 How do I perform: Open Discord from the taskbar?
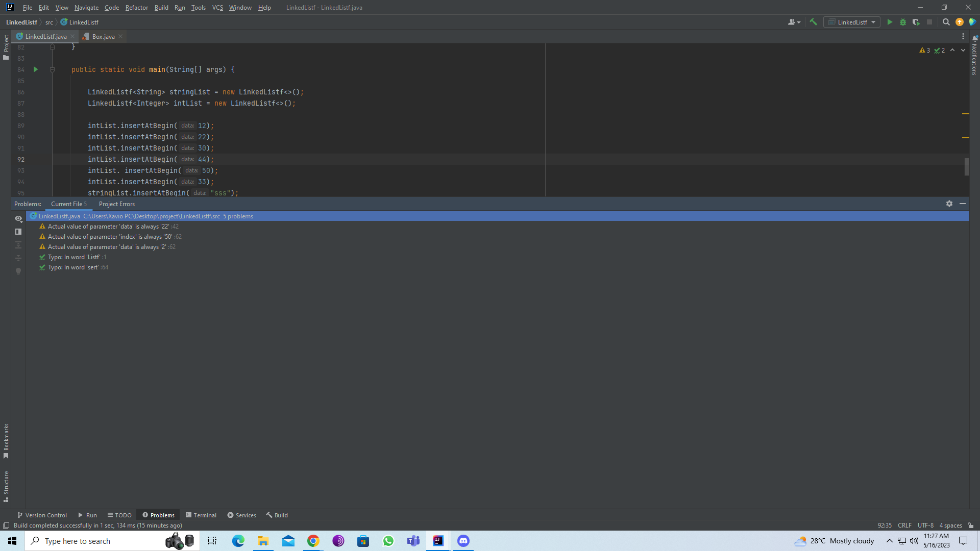[463, 541]
